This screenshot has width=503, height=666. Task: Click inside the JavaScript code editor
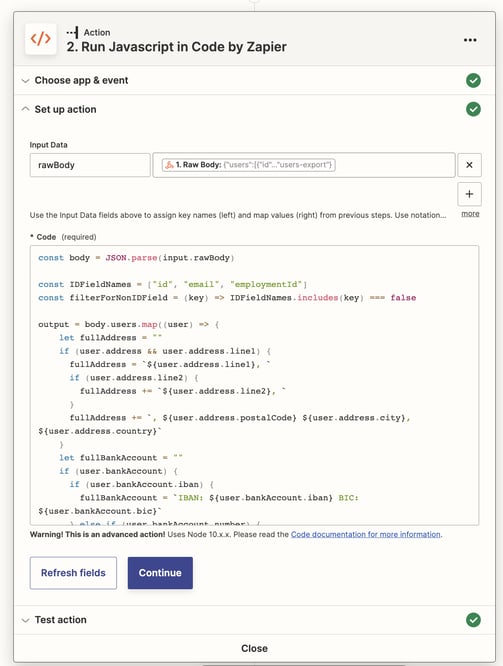click(x=254, y=385)
